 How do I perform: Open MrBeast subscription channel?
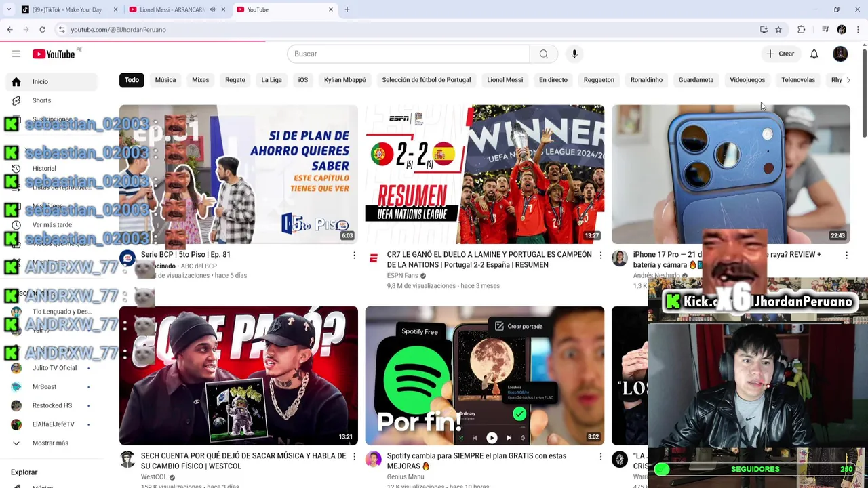(x=44, y=386)
